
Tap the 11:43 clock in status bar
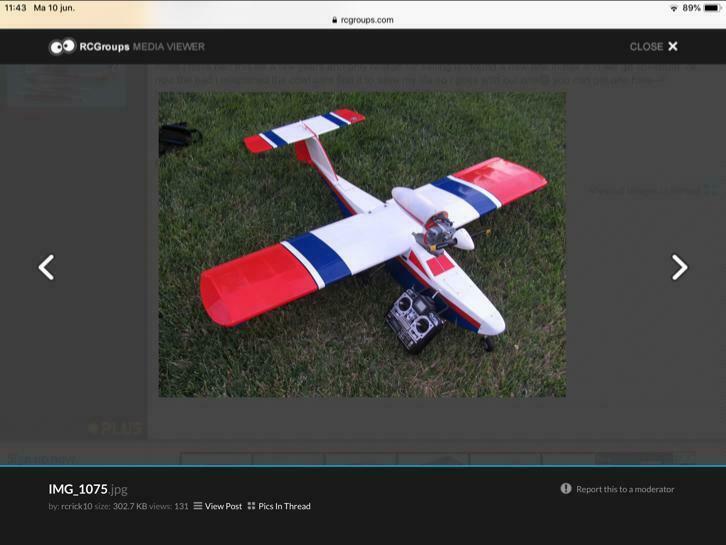(15, 7)
